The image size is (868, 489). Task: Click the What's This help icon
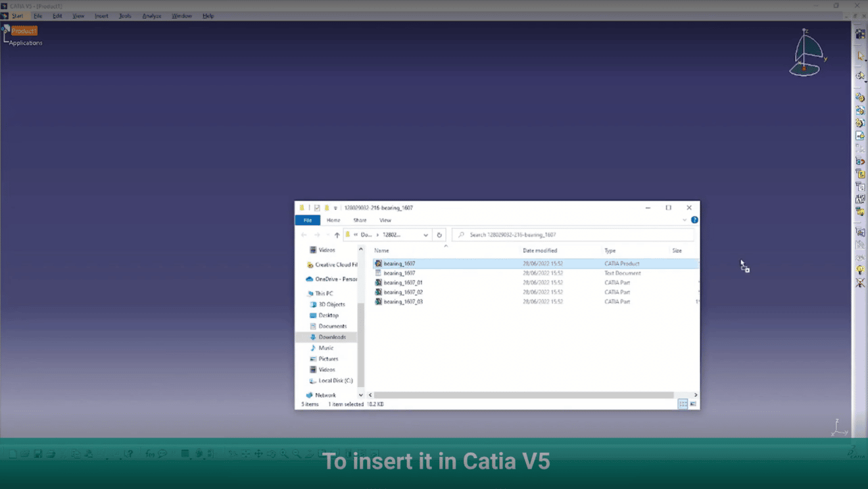128,453
